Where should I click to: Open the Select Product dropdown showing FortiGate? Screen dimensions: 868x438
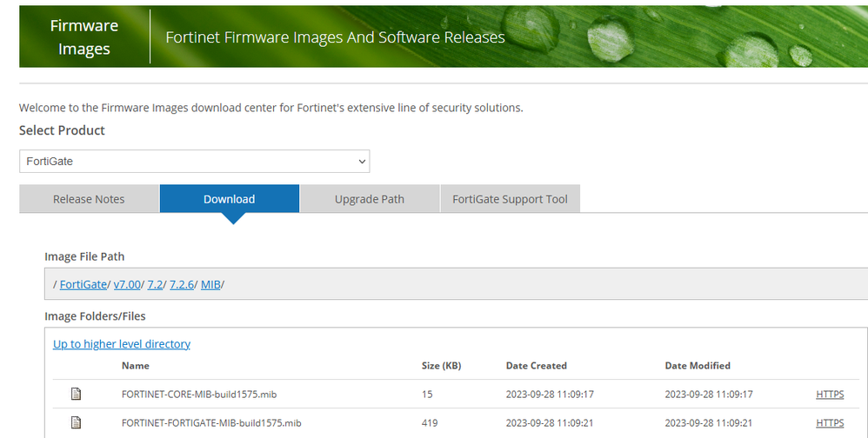[x=194, y=162]
